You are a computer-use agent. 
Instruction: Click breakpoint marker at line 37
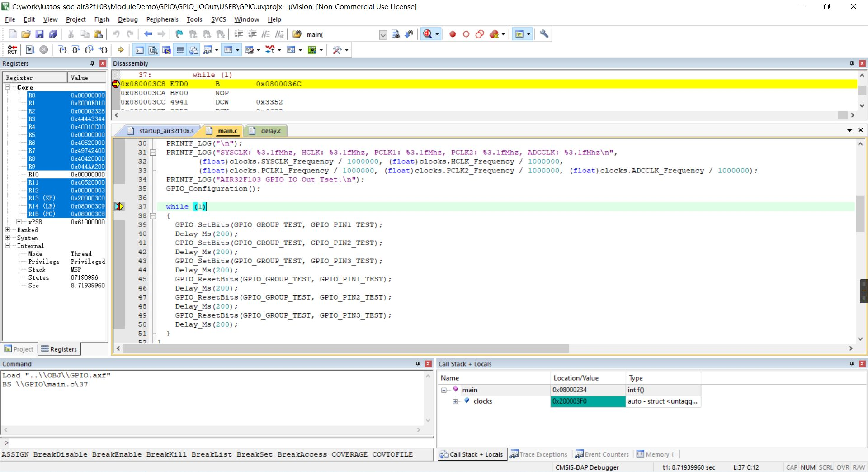pos(119,206)
